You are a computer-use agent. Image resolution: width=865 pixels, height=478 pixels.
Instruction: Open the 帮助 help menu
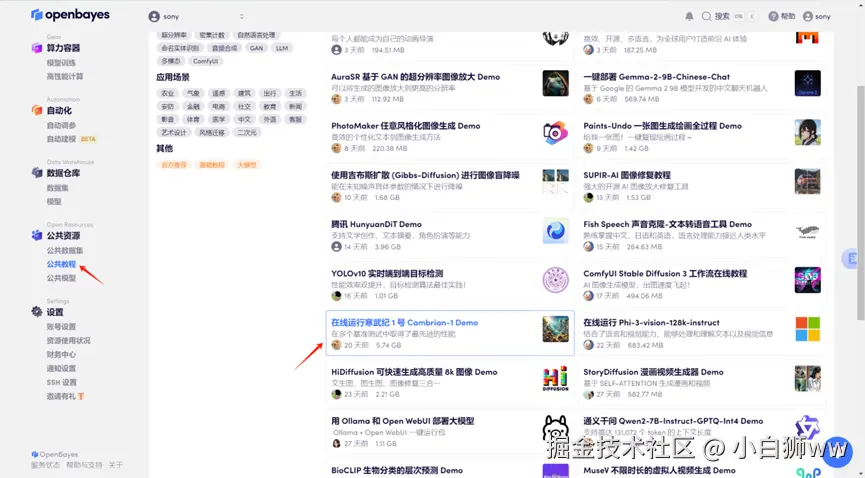782,17
